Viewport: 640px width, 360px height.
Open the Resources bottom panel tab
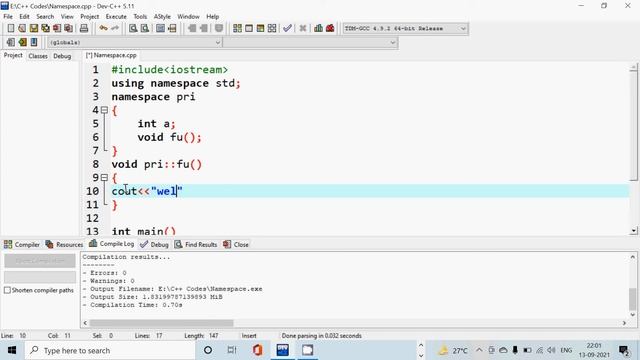point(64,244)
